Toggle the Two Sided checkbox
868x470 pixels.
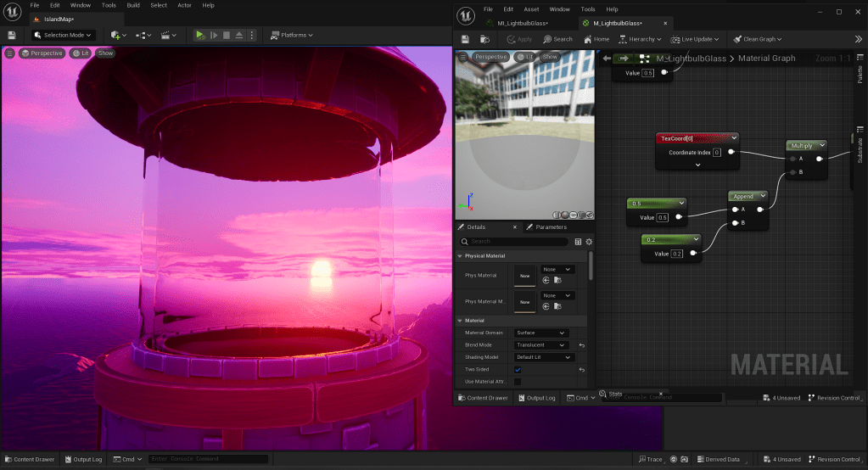[x=518, y=370]
